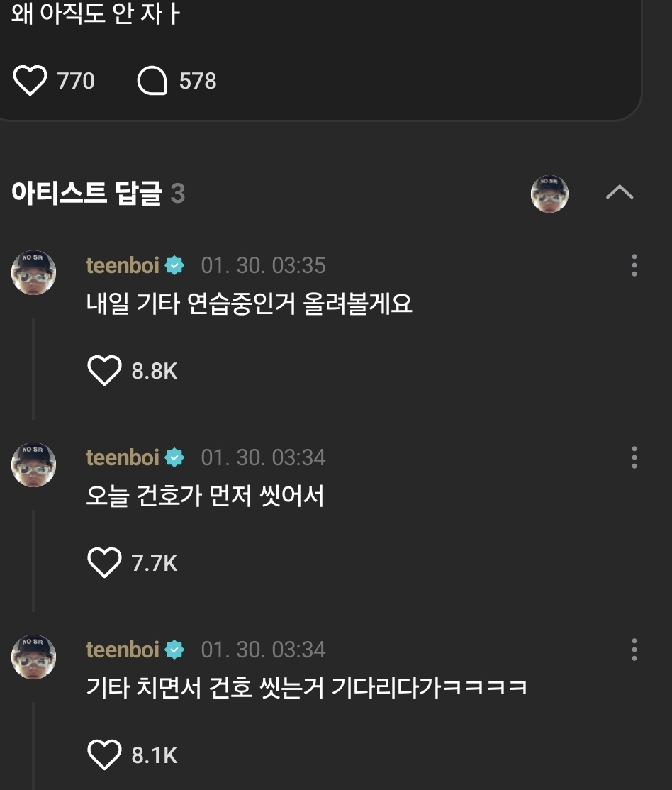Collapse the 아티스트 답글 section chevron

click(x=619, y=192)
